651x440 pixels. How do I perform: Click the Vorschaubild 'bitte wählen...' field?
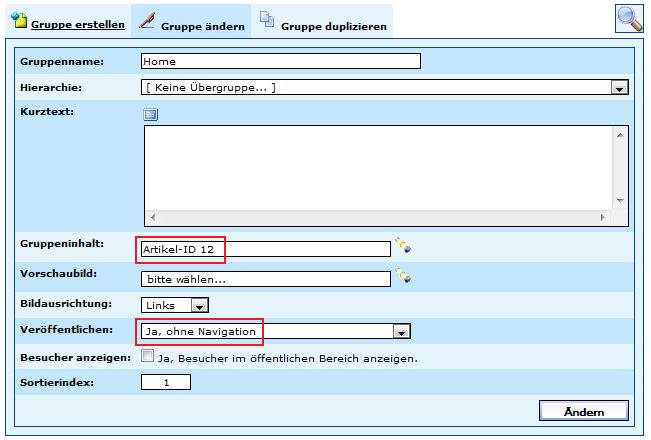click(x=264, y=279)
